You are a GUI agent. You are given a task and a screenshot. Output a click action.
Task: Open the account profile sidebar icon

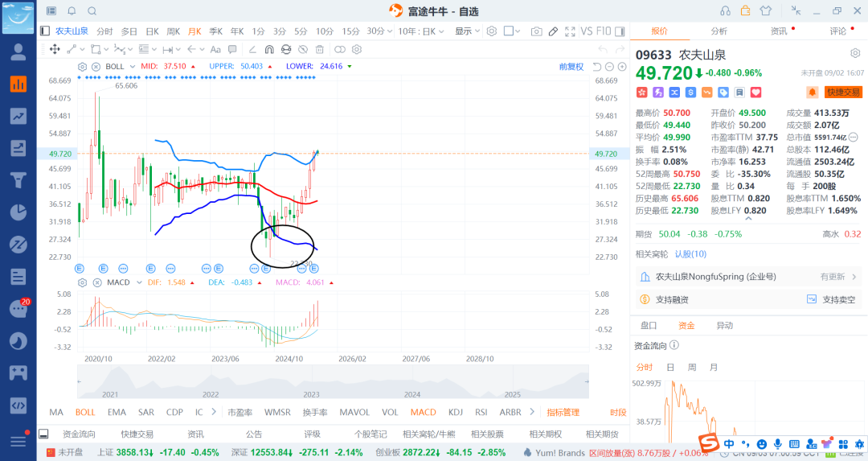coord(18,52)
